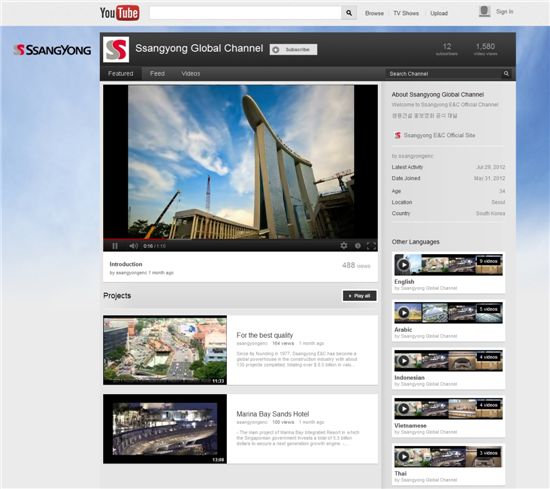550x489 pixels.
Task: Click the magnifier search button beside search box
Action: click(x=349, y=13)
